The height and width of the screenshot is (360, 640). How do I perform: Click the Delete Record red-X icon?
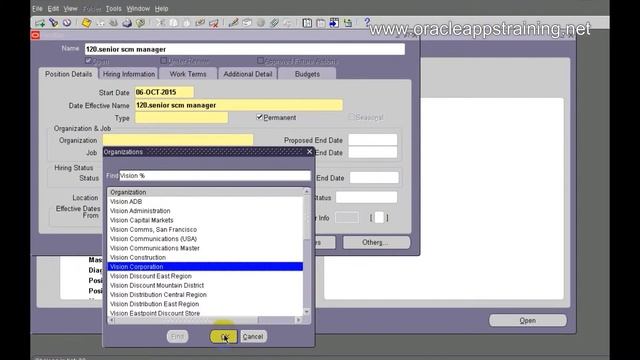point(213,23)
